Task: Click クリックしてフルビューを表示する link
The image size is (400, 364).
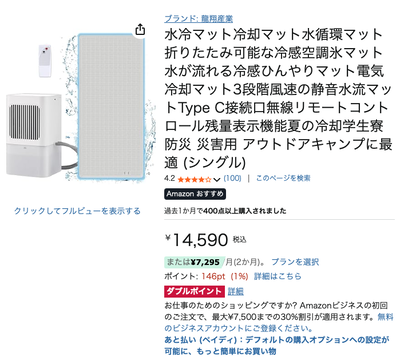Action: (x=77, y=211)
